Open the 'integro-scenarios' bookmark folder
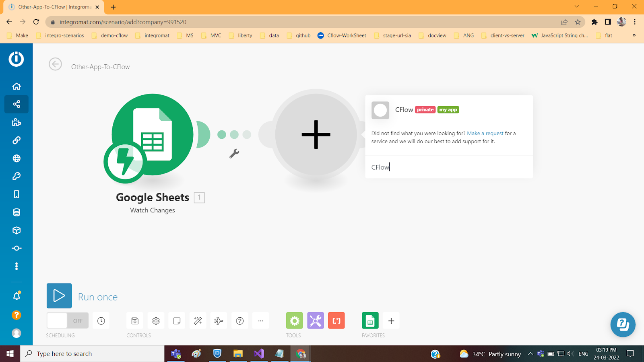 pyautogui.click(x=60, y=35)
